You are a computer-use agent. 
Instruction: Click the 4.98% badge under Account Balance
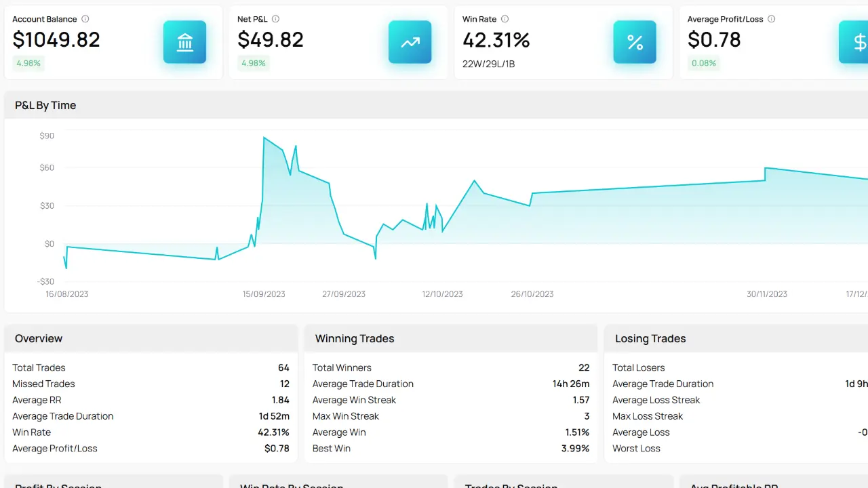[x=27, y=63]
